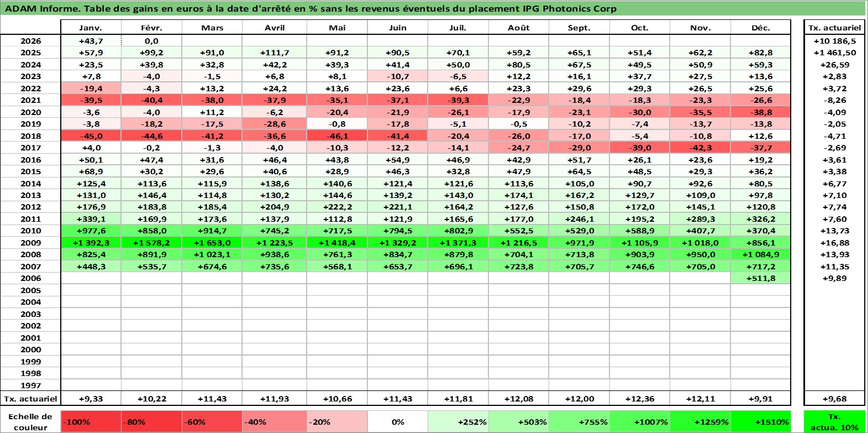Viewport: 868px width, 433px height.
Task: Click the 0% white legend cell
Action: coord(398,422)
